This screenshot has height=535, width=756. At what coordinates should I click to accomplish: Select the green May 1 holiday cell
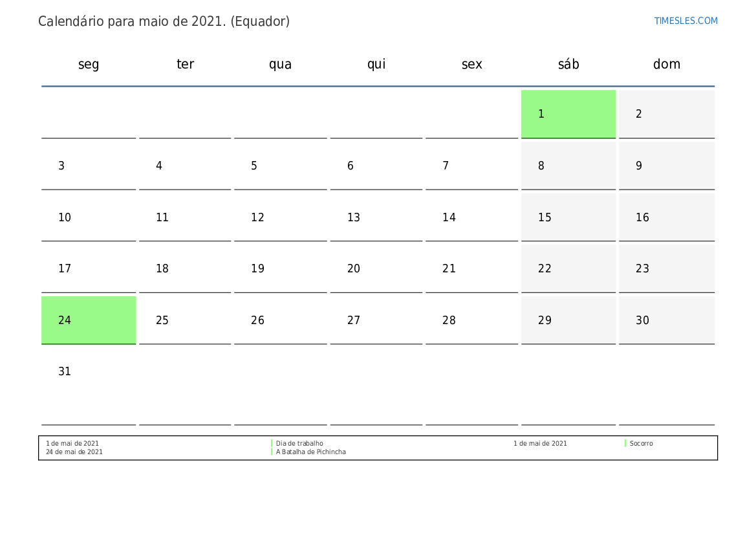point(568,114)
